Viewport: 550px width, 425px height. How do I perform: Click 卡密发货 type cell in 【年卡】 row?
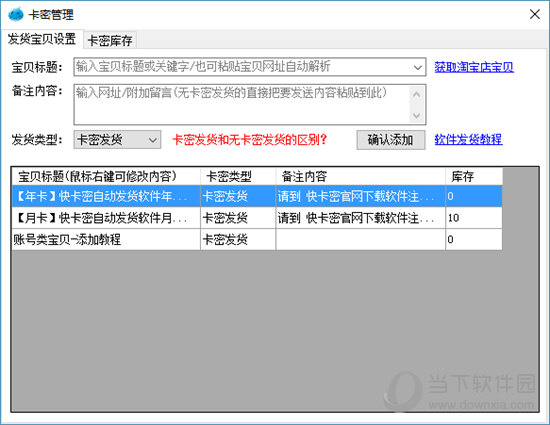tap(238, 196)
